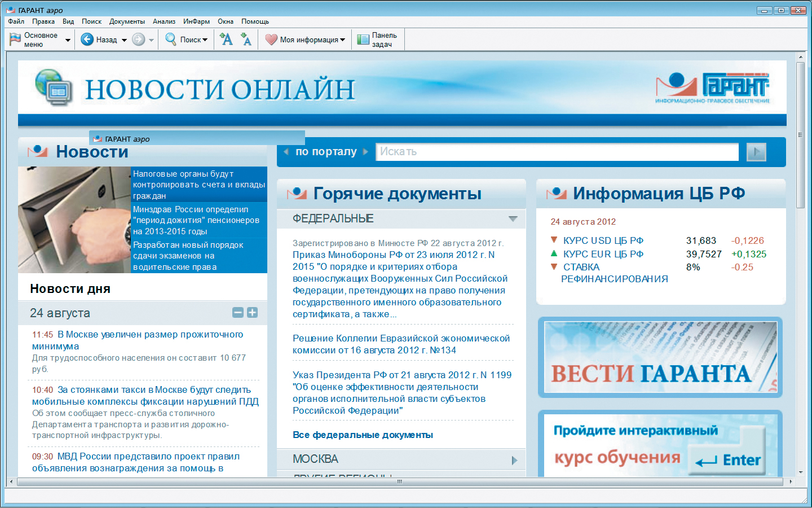Open Назад history dropdown arrow
Viewport: 812px width, 508px height.
tap(124, 40)
